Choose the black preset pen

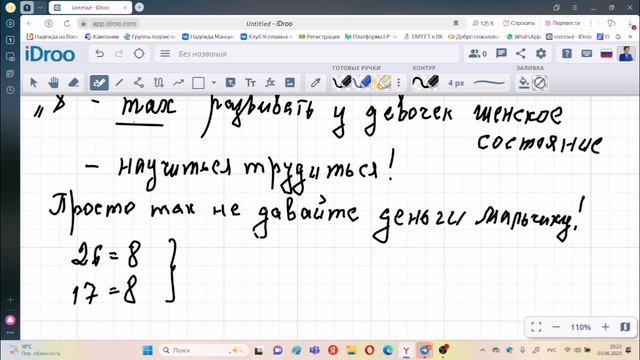342,82
